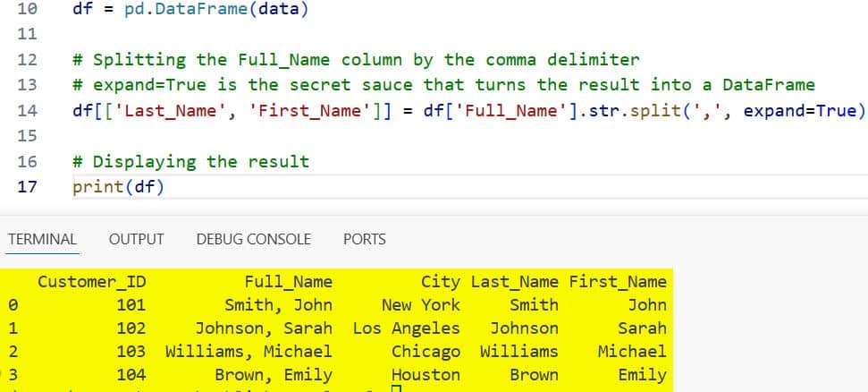Click the 'Last_Name' string in the code
Screen dimensions: 868x392
click(148, 111)
